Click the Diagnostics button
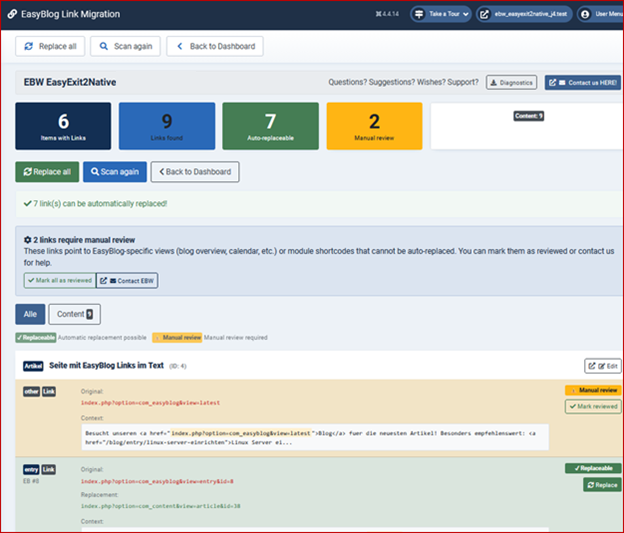 coord(511,82)
